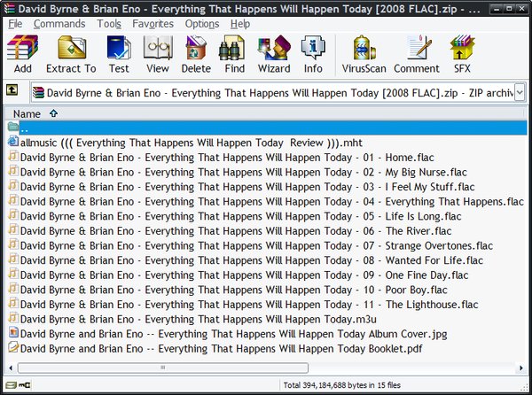Select '08 - Wanted For Life.flac'
Screen dimensions: 532x395
click(252, 260)
